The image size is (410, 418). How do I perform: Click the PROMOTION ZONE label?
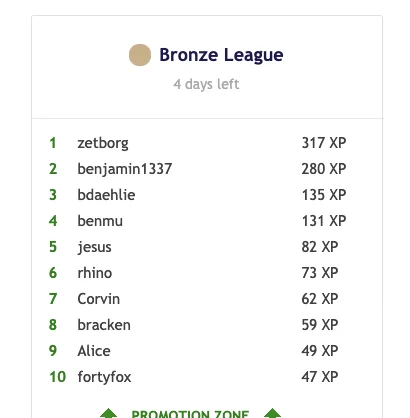(x=190, y=414)
